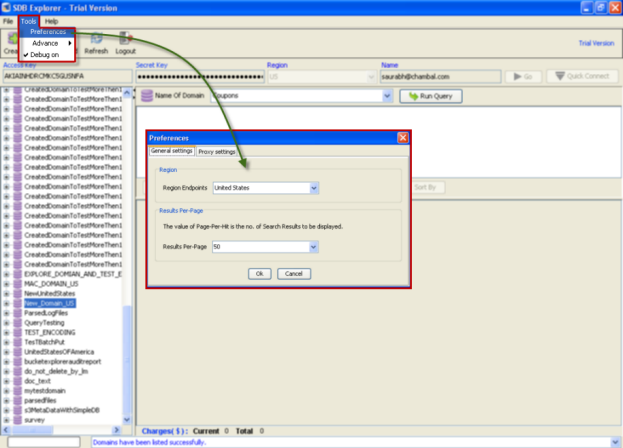Select the UnitedStatesOFAmerica domain
This screenshot has height=448, width=623.
(x=59, y=352)
